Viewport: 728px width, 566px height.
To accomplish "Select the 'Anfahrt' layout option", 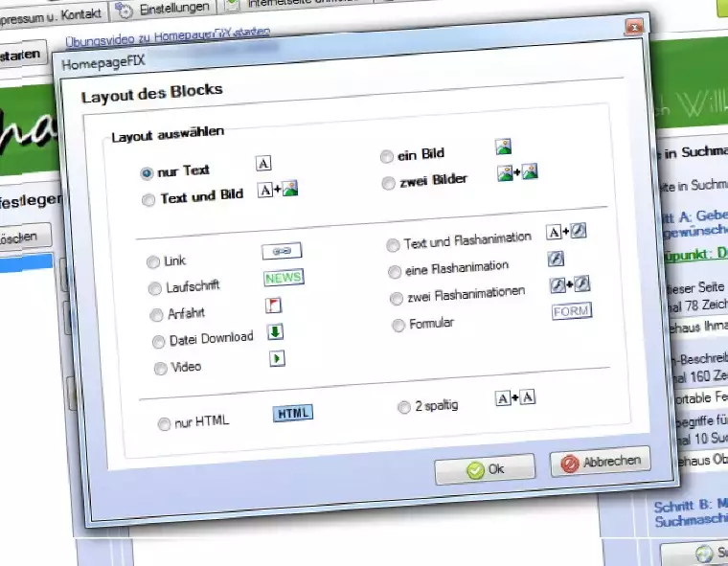I will (156, 315).
